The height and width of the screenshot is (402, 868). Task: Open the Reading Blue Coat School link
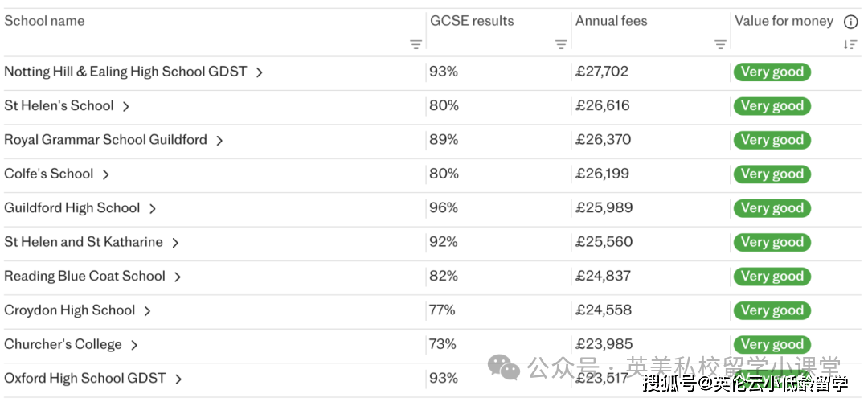84,276
